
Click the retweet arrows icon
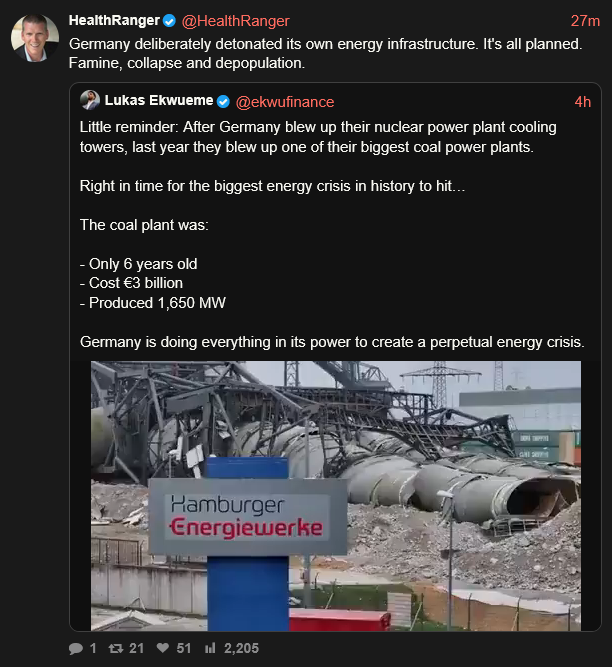pyautogui.click(x=115, y=648)
